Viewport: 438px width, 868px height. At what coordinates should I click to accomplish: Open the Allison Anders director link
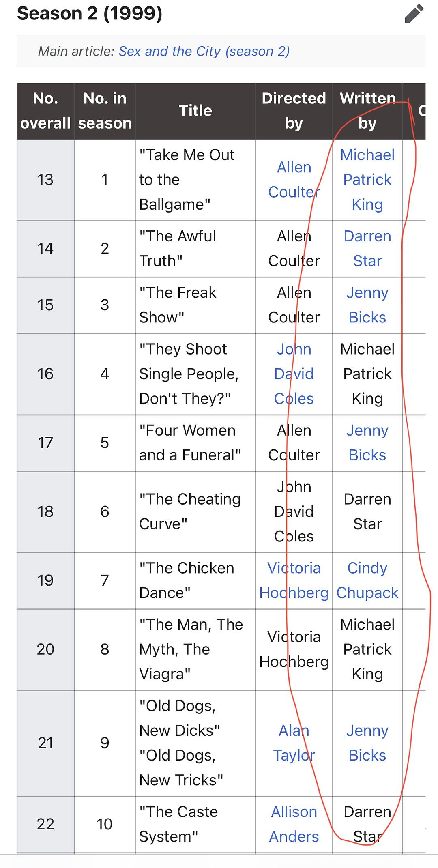pos(294,824)
